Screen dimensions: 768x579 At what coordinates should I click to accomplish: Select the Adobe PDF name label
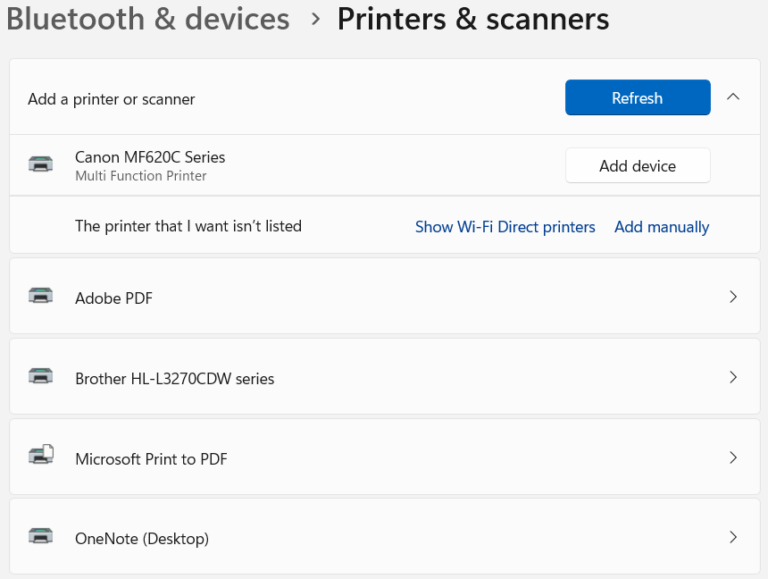click(x=114, y=298)
